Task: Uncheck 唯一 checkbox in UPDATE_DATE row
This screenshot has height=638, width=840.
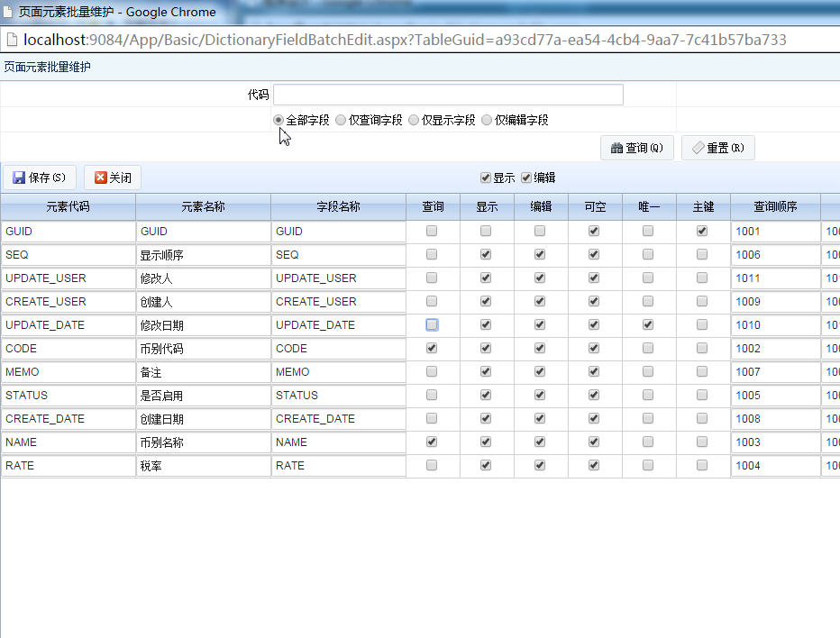Action: click(648, 324)
